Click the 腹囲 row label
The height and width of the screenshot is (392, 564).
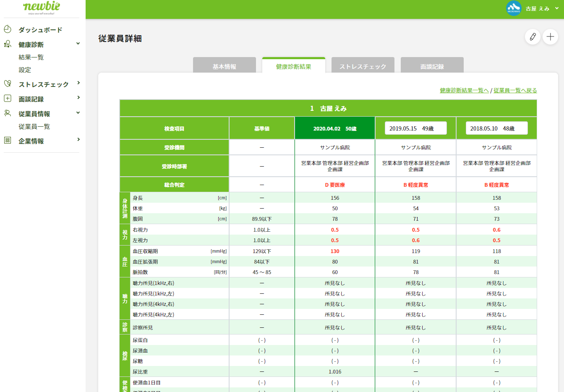pos(138,219)
